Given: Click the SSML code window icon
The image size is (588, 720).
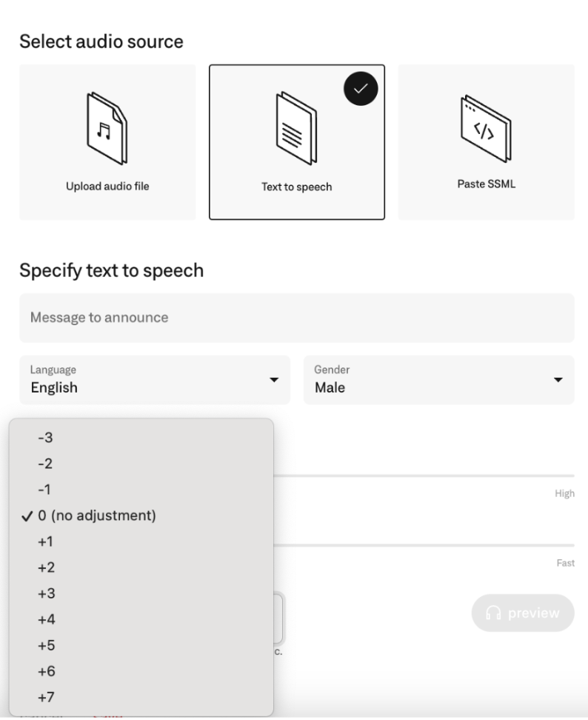Looking at the screenshot, I should click(x=486, y=128).
